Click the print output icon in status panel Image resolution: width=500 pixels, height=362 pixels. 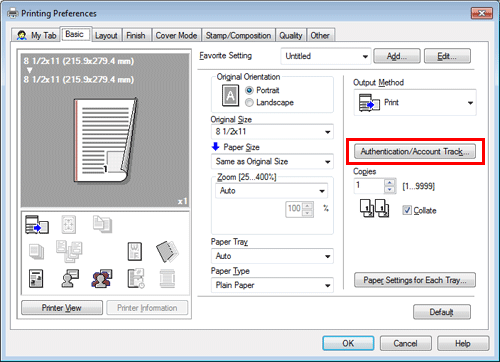tap(37, 224)
